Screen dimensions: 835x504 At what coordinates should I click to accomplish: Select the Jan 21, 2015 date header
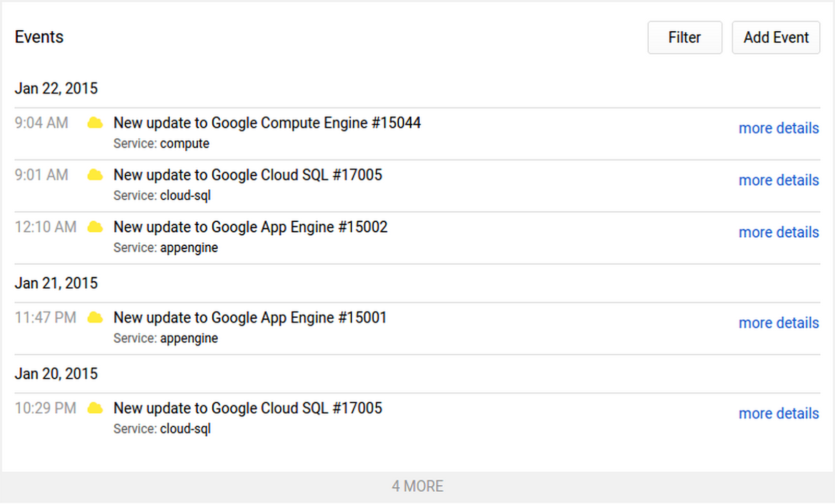56,283
